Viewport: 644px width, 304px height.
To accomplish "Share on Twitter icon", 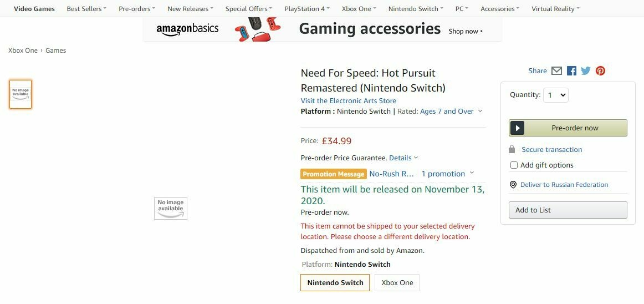I will (x=586, y=70).
